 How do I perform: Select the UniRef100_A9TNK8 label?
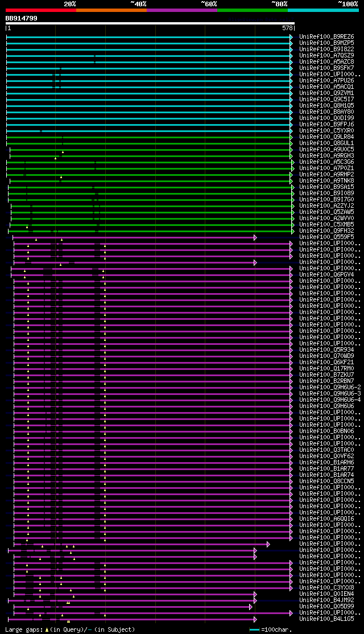[327, 181]
